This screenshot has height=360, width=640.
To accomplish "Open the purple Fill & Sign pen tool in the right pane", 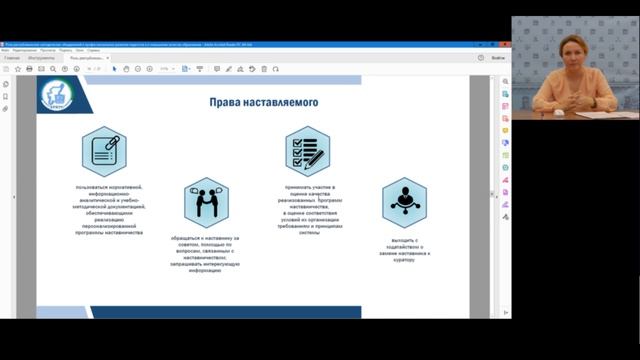I will pyautogui.click(x=505, y=204).
